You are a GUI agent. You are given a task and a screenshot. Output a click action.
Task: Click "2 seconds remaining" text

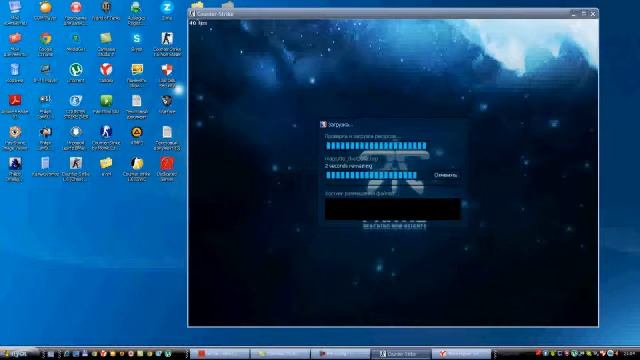pos(348,167)
